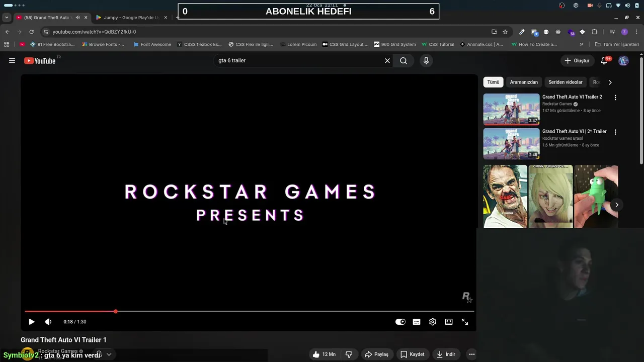
Task: Open the Tüm Yer İşaretleri folder
Action: click(617, 44)
